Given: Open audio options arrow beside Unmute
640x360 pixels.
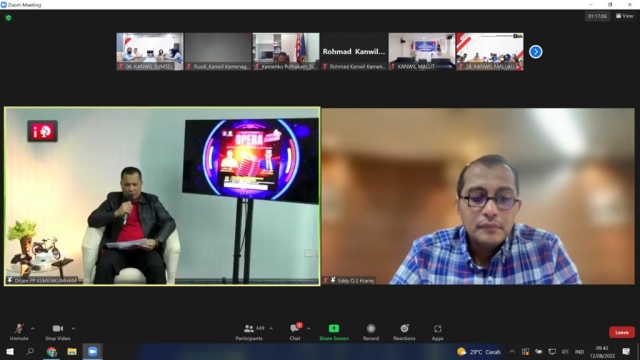Looking at the screenshot, I should (x=32, y=329).
